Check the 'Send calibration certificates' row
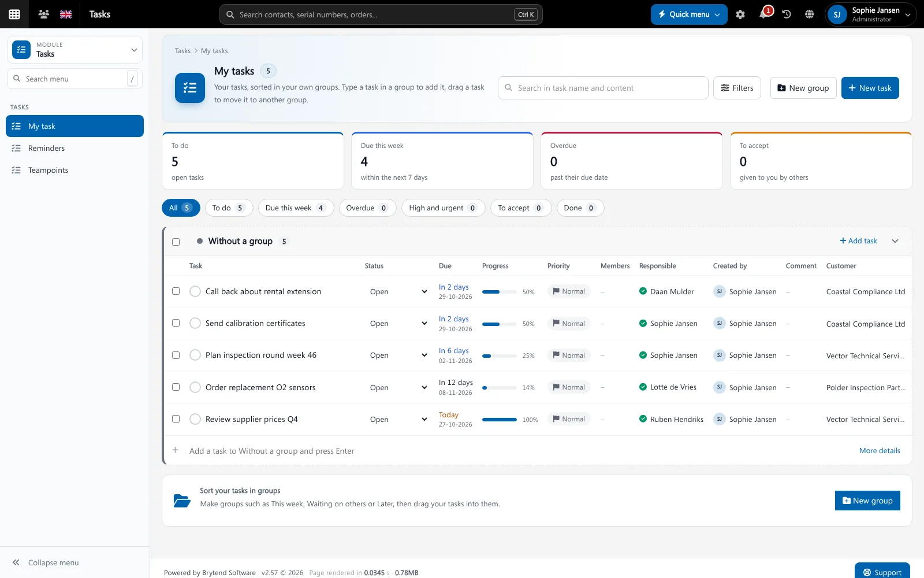The image size is (924, 578). coord(176,323)
